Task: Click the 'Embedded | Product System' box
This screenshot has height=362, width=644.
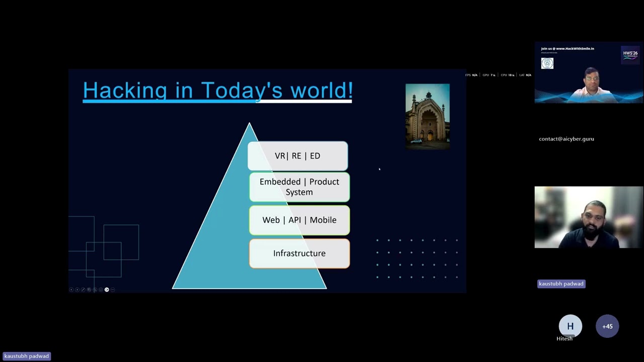Action: 299,187
